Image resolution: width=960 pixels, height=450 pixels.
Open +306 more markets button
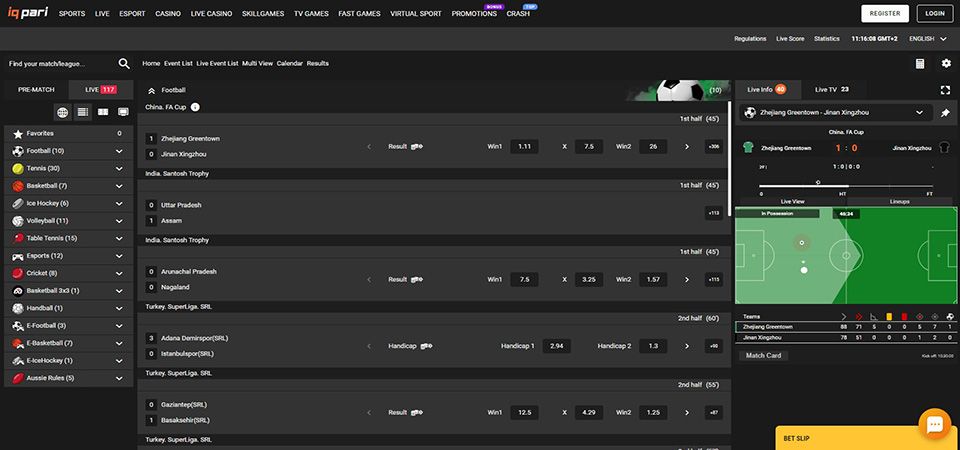[x=714, y=147]
